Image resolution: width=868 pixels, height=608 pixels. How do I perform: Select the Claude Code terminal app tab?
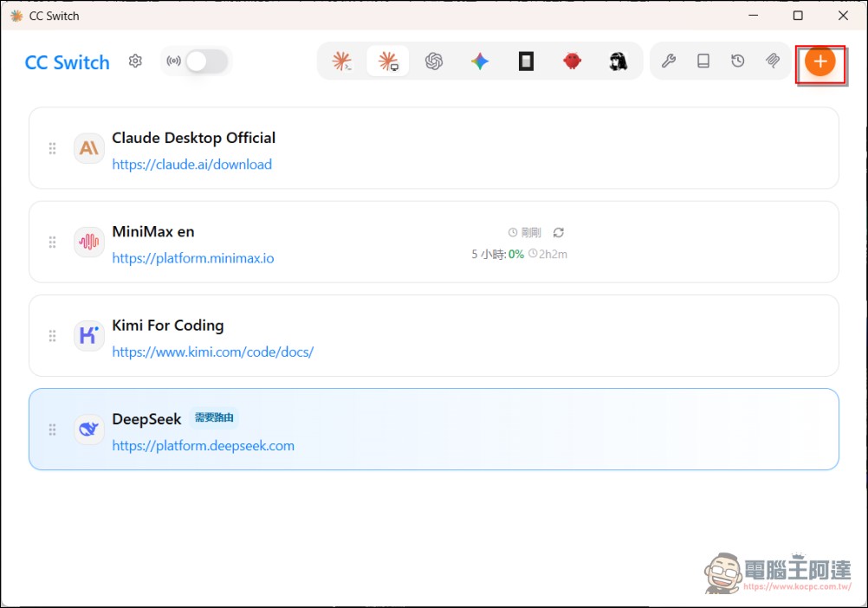pyautogui.click(x=341, y=61)
